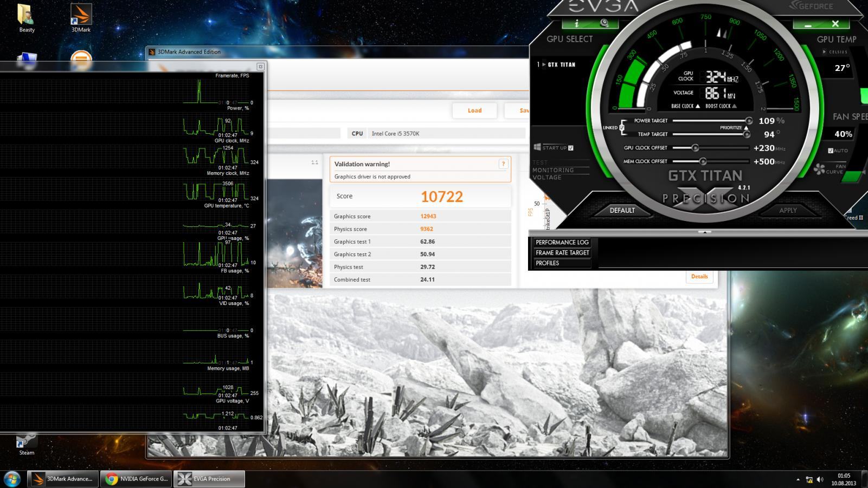
Task: Adjust the Power Target slider handle
Action: (x=749, y=121)
